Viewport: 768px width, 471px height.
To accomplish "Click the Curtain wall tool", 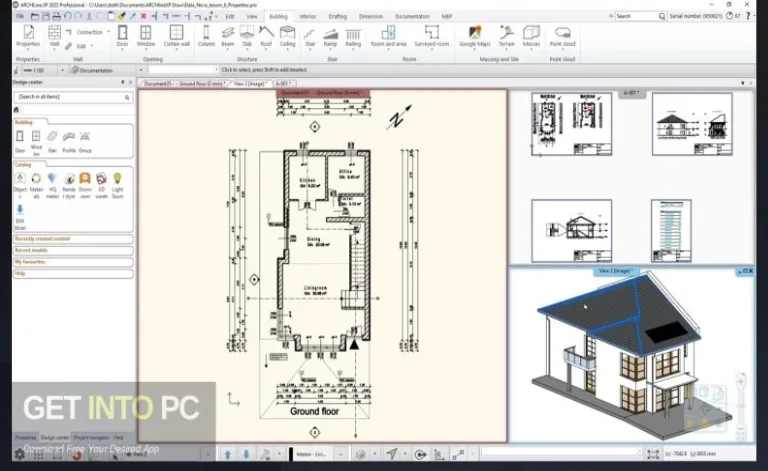I will point(177,36).
